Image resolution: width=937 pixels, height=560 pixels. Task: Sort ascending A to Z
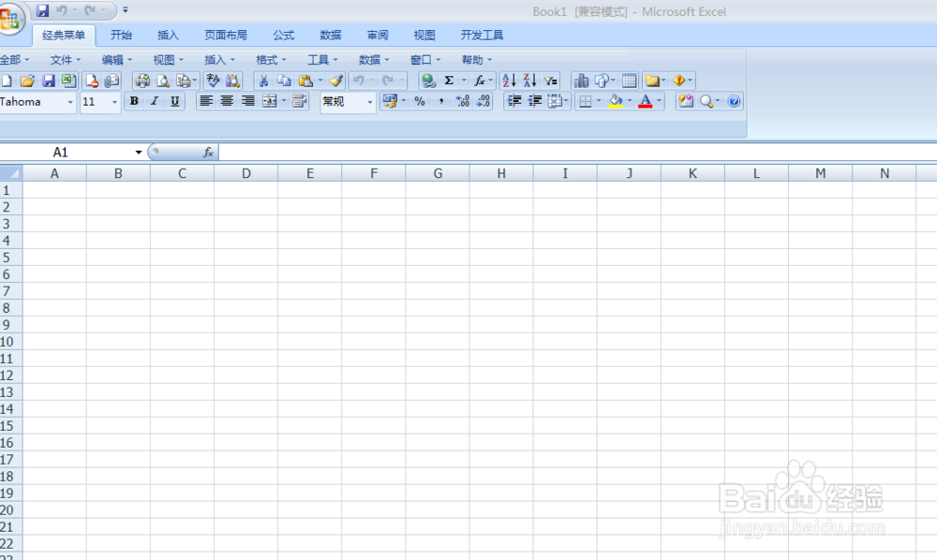[x=509, y=81]
